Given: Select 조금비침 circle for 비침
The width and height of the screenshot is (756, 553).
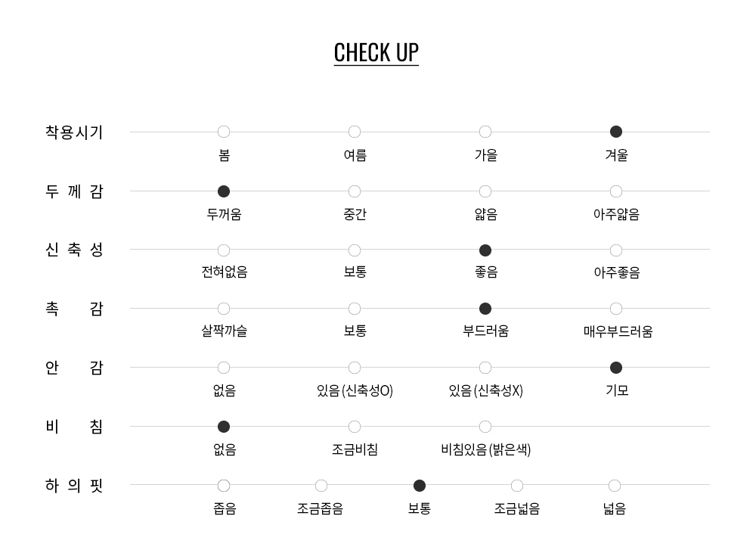Looking at the screenshot, I should coord(355,427).
